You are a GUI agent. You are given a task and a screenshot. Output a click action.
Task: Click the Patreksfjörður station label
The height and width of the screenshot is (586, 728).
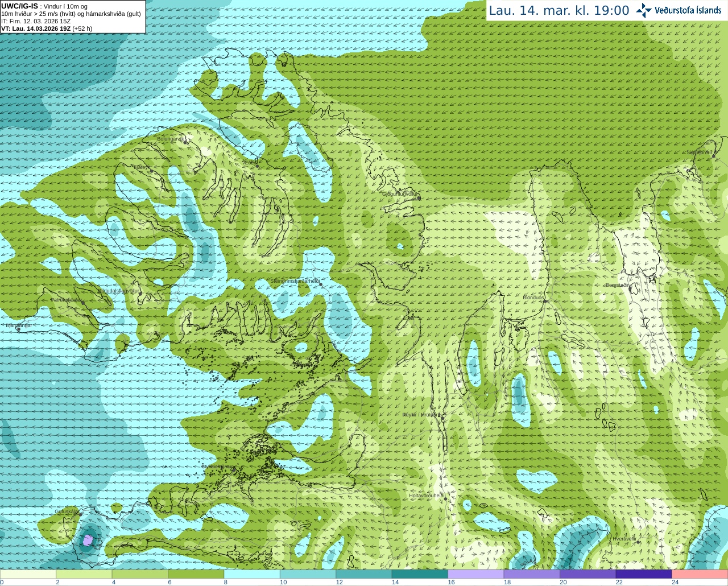tap(67, 300)
